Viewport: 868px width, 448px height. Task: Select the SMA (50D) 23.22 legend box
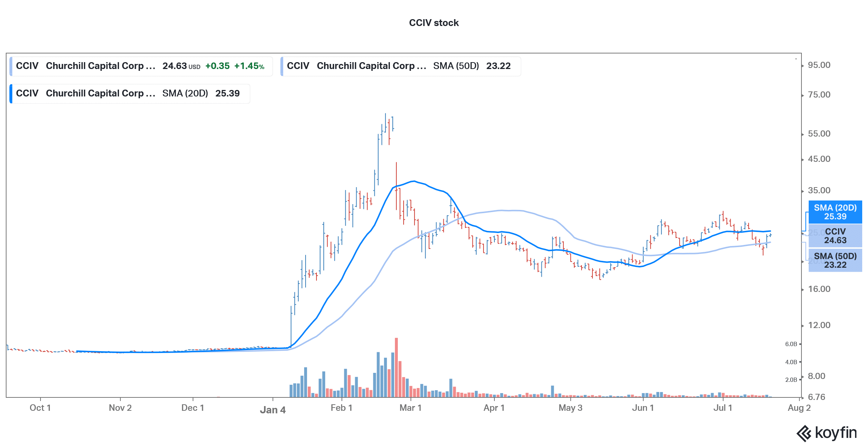[x=401, y=66]
